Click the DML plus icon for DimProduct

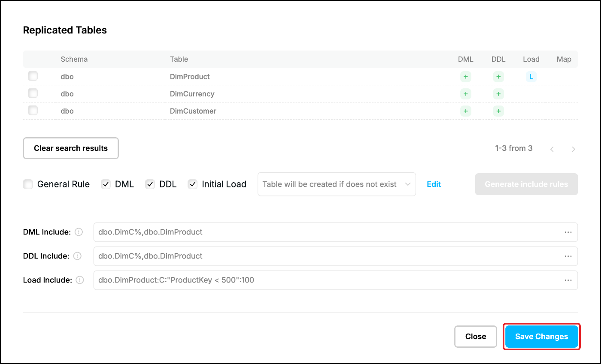465,77
